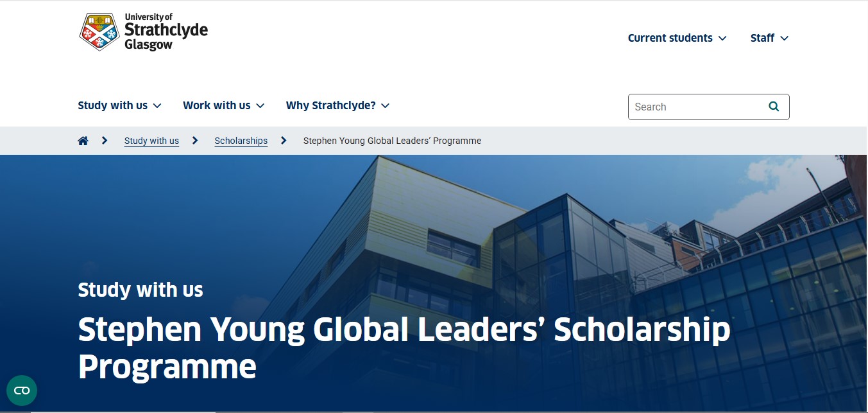Expand the Why Strathclyde? chevron
The image size is (868, 413).
[385, 106]
